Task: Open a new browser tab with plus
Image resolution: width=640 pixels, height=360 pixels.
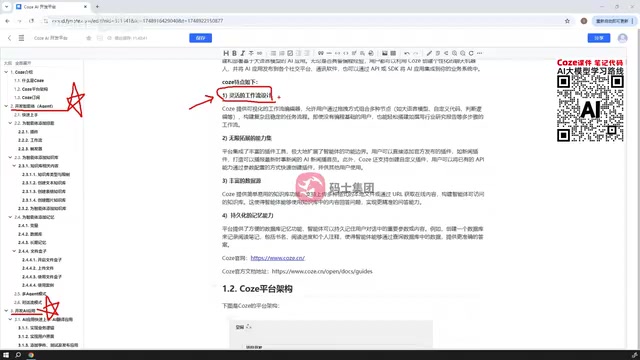Action: click(x=97, y=7)
